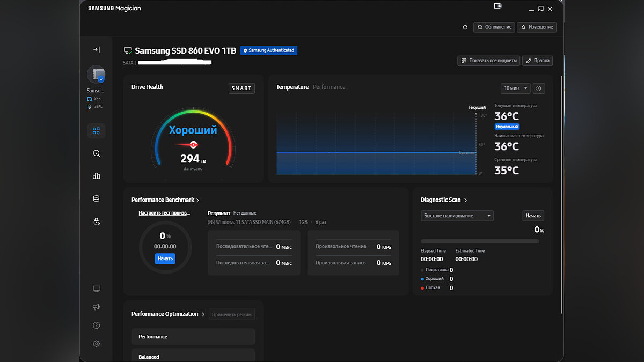The image size is (644, 362).
Task: Click the megaphone announcements icon
Action: click(96, 307)
